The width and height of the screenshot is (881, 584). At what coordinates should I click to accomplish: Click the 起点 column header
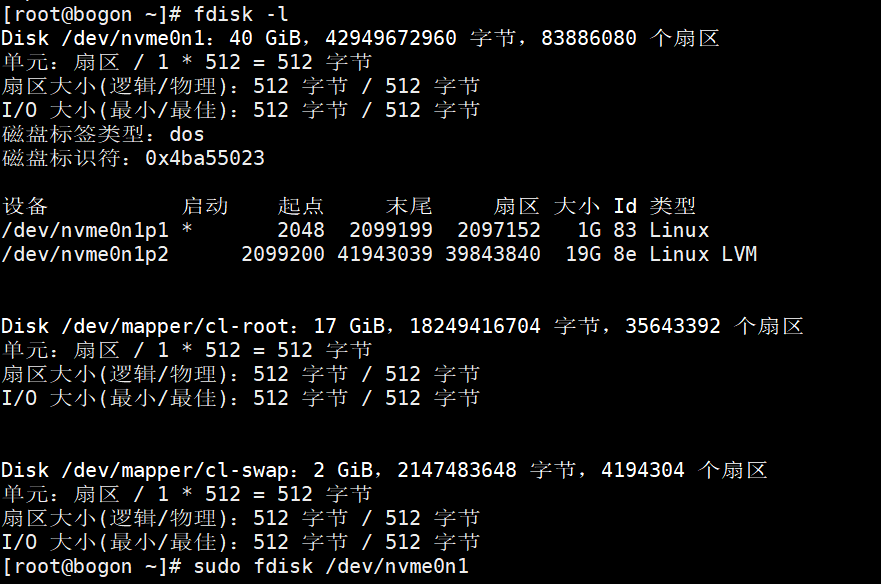301,206
